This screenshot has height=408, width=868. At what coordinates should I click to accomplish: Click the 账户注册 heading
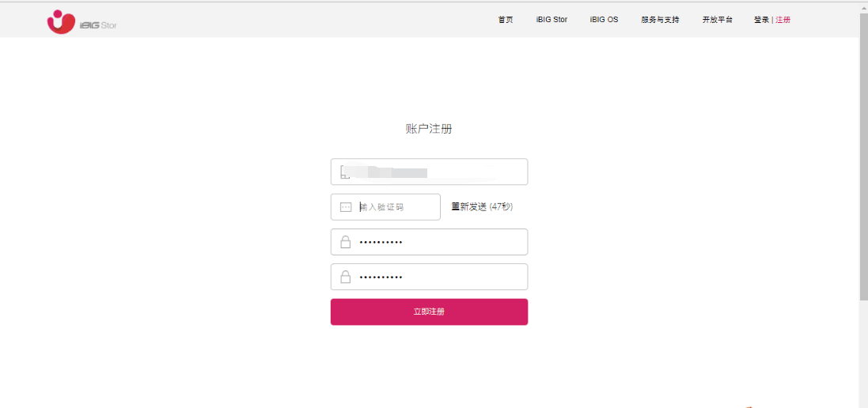pyautogui.click(x=429, y=130)
